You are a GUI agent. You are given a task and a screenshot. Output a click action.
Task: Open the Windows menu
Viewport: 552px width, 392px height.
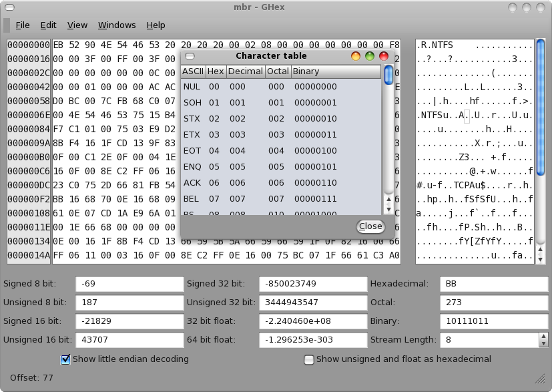tap(117, 25)
